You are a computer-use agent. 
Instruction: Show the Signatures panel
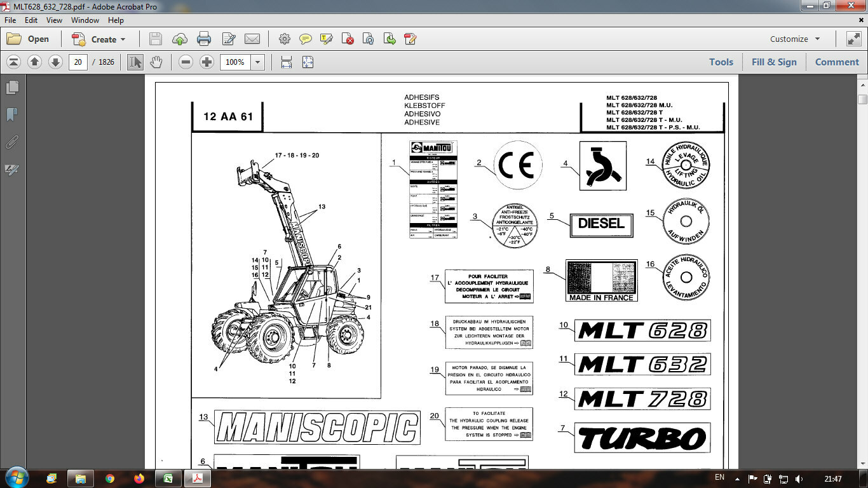click(x=12, y=169)
